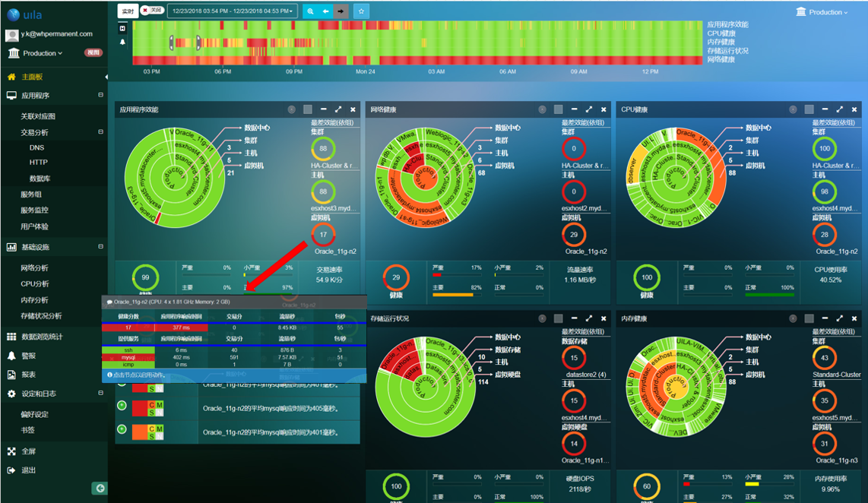The width and height of the screenshot is (868, 503).
Task: Click the star bookmark icon in top toolbar
Action: 362,11
